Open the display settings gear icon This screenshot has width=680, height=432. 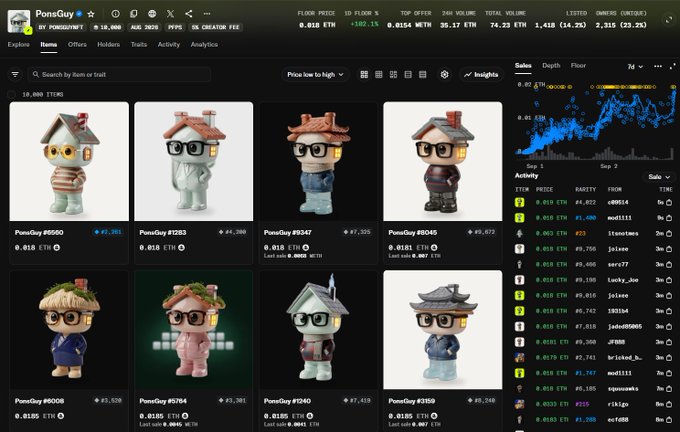pyautogui.click(x=445, y=75)
